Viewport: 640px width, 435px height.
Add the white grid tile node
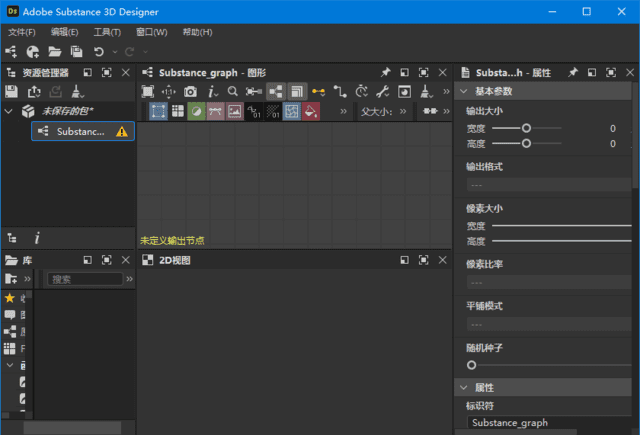pos(178,111)
